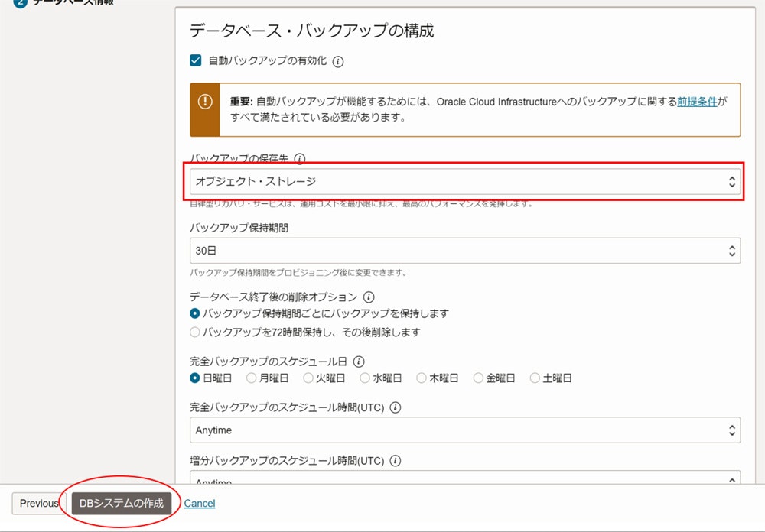Image resolution: width=765 pixels, height=532 pixels.
Task: Click the Cancel link
Action: point(200,503)
